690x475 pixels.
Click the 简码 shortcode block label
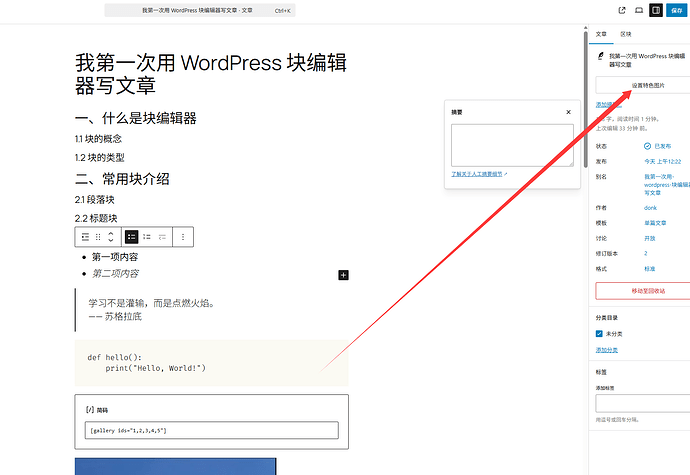tap(102, 410)
